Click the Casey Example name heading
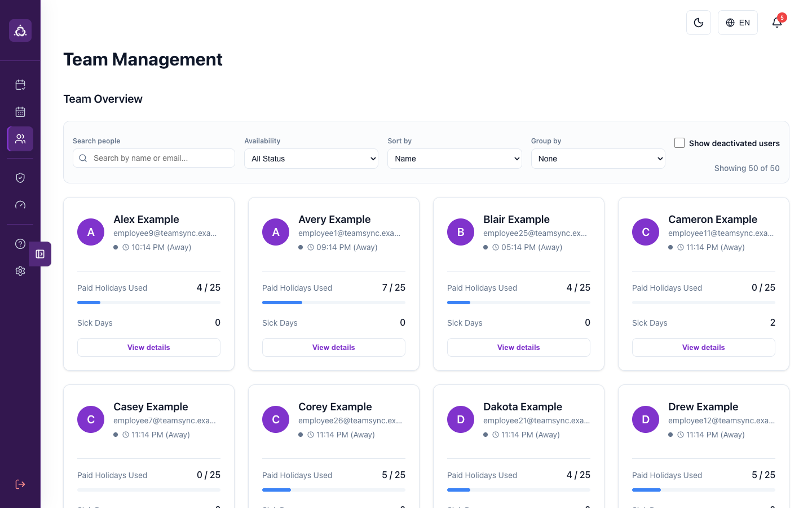812x508 pixels. pos(151,406)
